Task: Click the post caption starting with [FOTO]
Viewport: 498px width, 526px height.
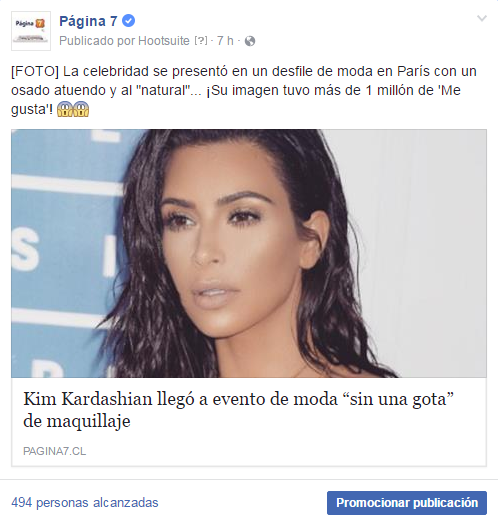Action: 244,90
